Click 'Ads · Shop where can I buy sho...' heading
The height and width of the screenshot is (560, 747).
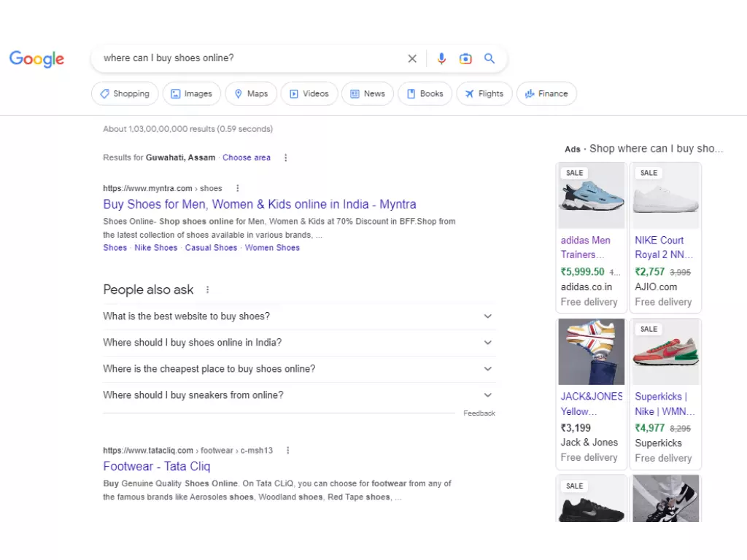pos(643,149)
